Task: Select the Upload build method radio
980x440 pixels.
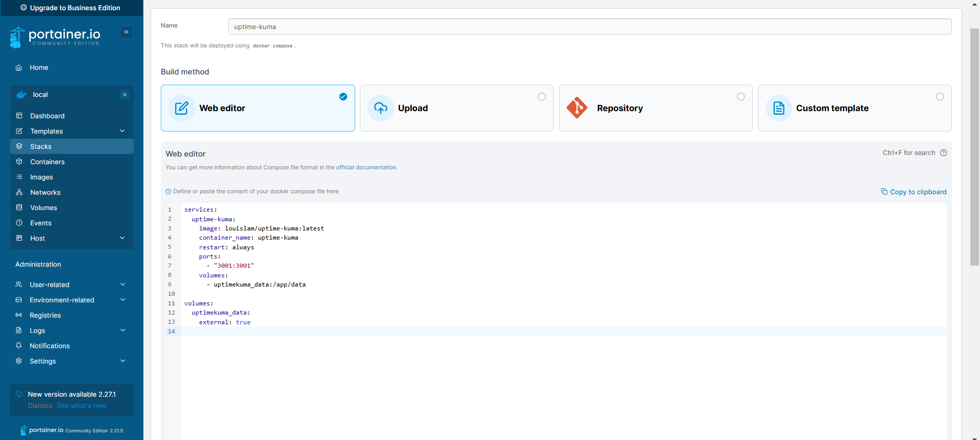Action: click(x=542, y=97)
